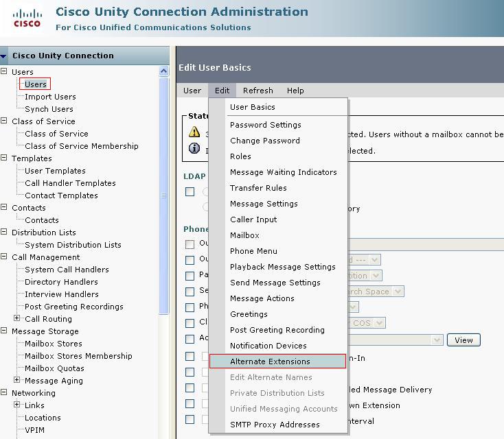Select Change Password menu entry

[265, 141]
